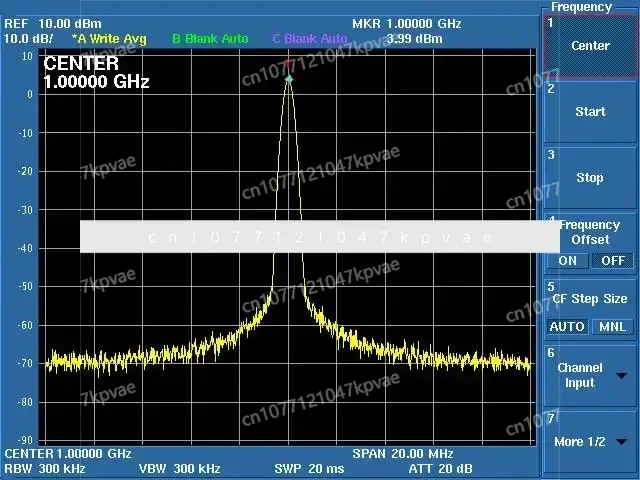Set CF Step Size to AUTO
The height and width of the screenshot is (480, 640).
pyautogui.click(x=568, y=327)
